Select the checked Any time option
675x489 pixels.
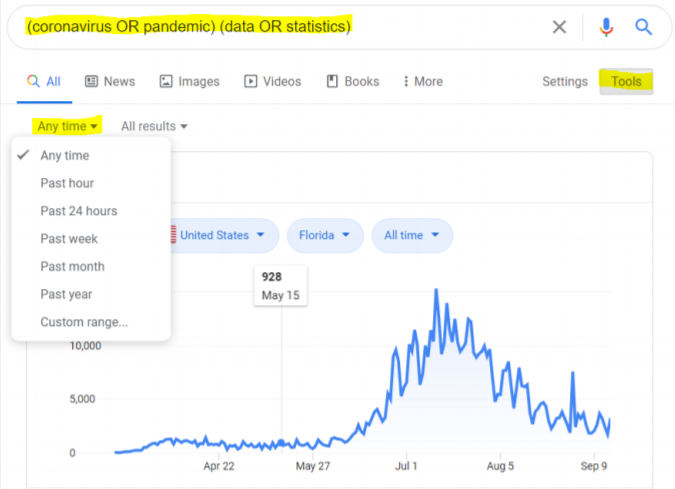point(65,155)
